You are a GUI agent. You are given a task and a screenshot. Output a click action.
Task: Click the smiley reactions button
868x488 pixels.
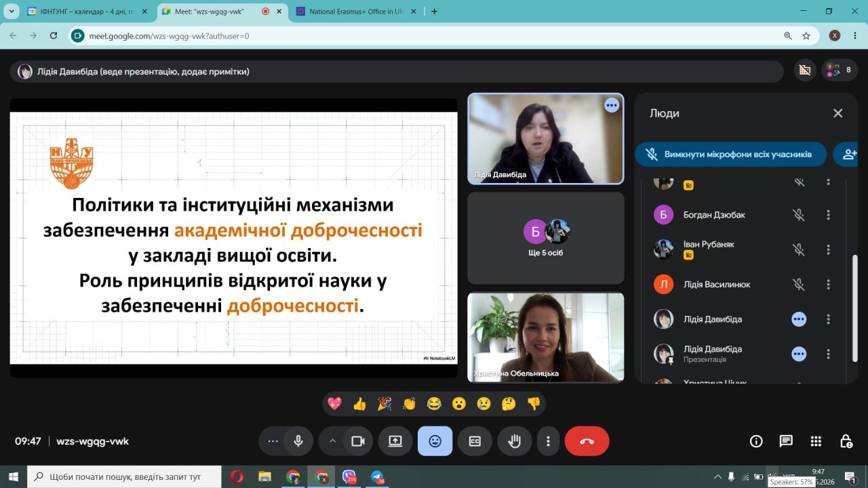click(435, 441)
